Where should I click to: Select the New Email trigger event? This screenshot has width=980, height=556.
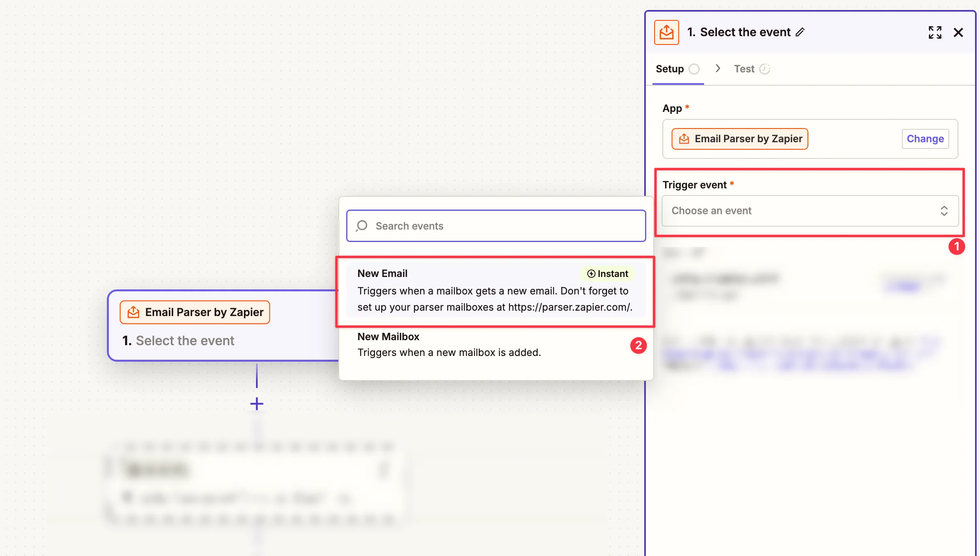495,290
